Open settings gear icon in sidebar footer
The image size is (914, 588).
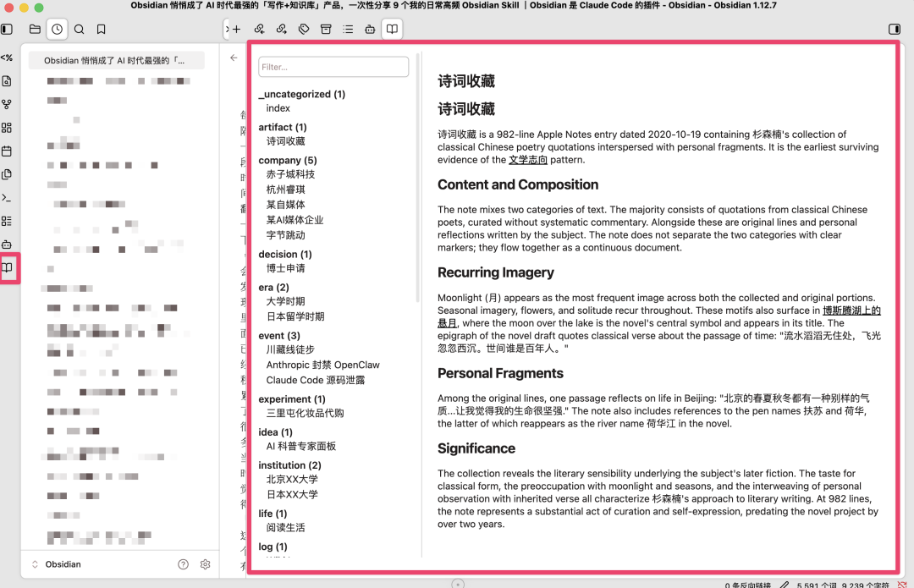(x=205, y=564)
